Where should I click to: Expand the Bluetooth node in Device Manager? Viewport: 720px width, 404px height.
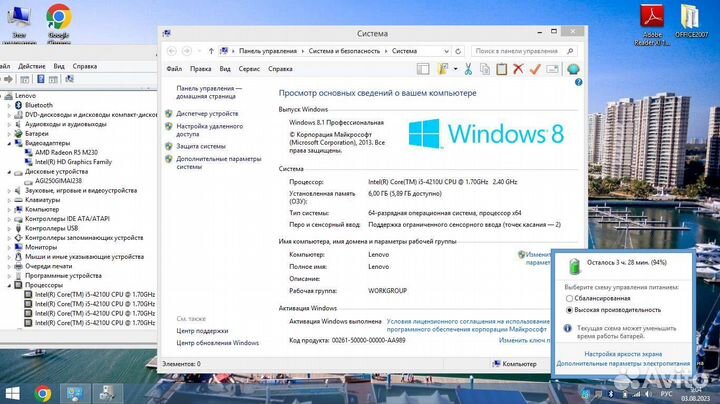9,105
